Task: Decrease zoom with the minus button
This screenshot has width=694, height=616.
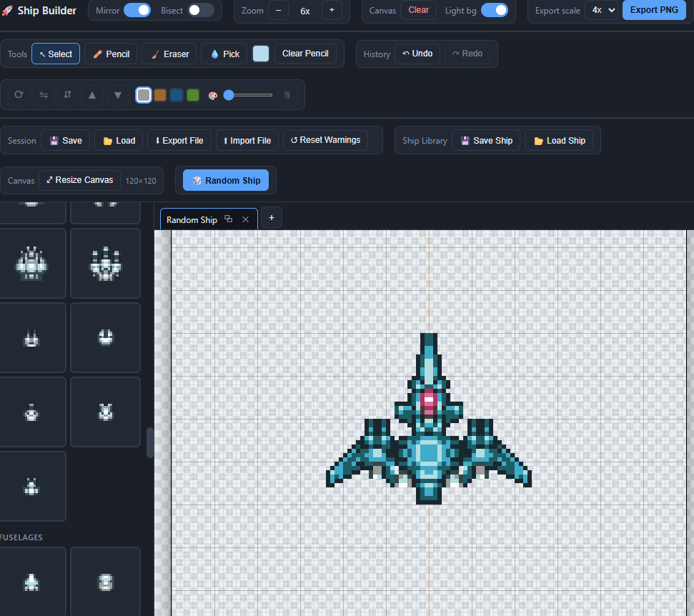Action: pyautogui.click(x=279, y=10)
